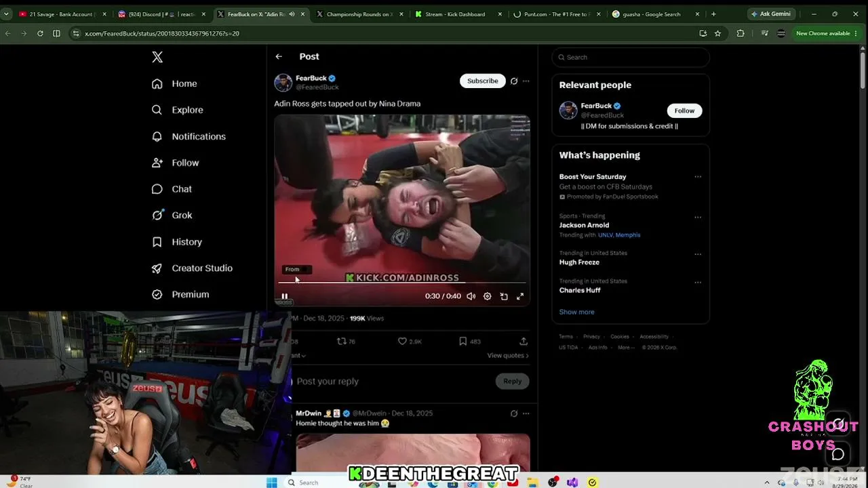Enter video fullscreen mode
The height and width of the screenshot is (488, 868).
pyautogui.click(x=520, y=296)
